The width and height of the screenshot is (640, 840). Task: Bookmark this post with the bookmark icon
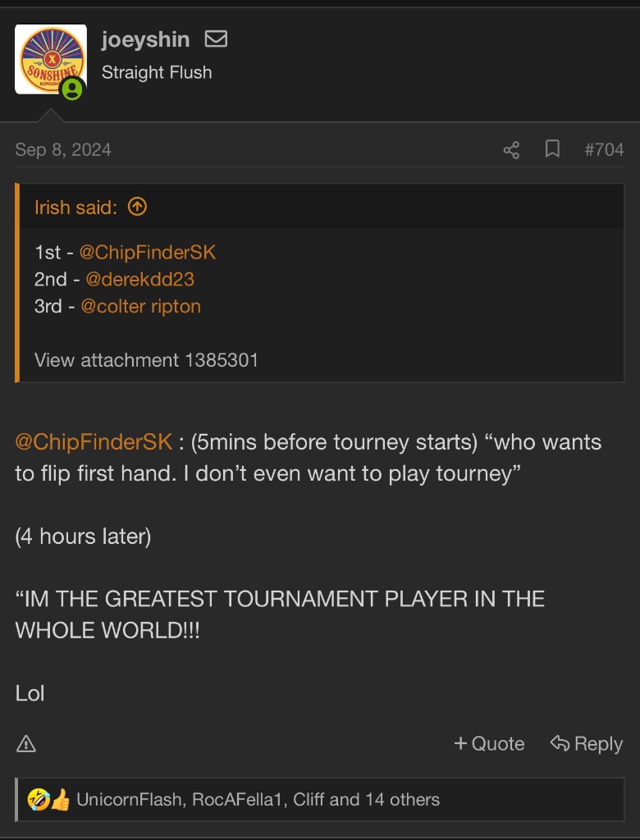552,149
